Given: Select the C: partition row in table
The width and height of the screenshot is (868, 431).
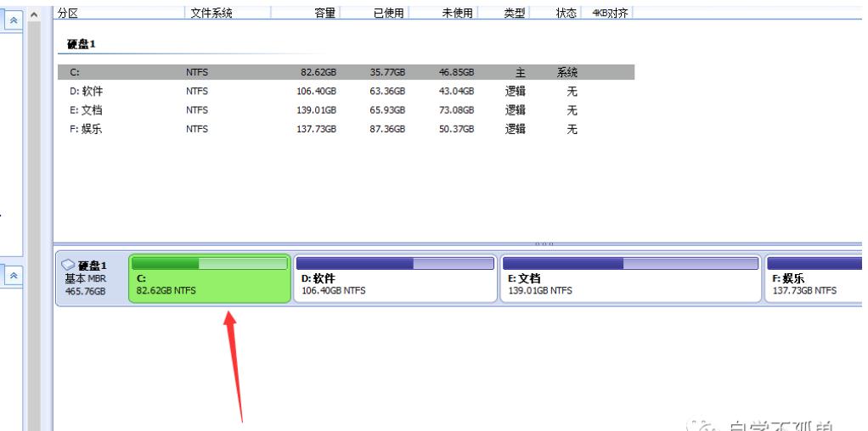Looking at the screenshot, I should pyautogui.click(x=346, y=72).
